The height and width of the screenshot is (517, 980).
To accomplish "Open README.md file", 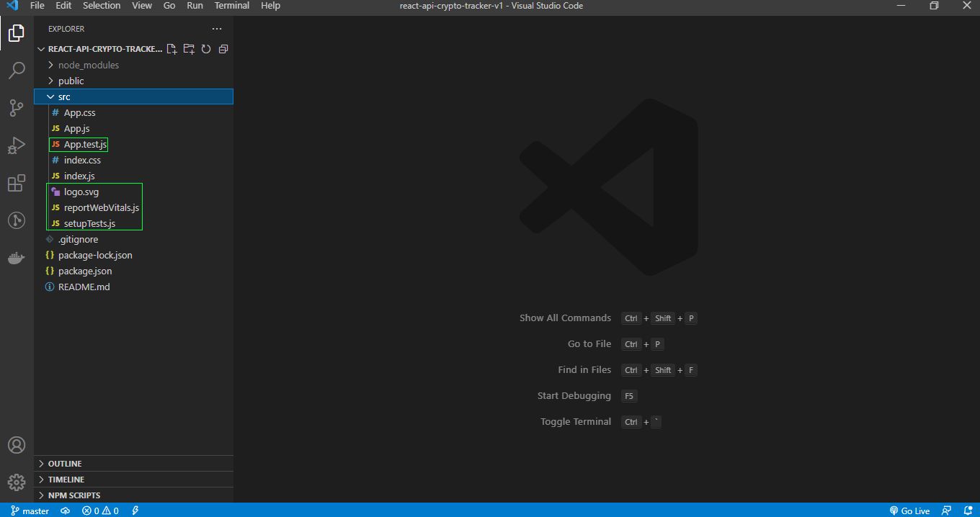I will tap(133, 287).
